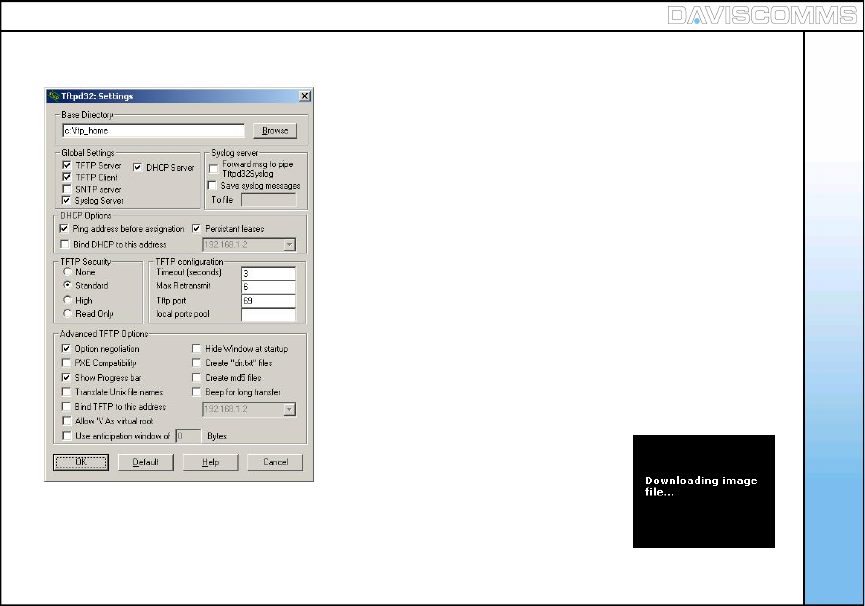Viewport: 865px width, 606px height.
Task: Check Hide Window at startup
Action: 197,349
